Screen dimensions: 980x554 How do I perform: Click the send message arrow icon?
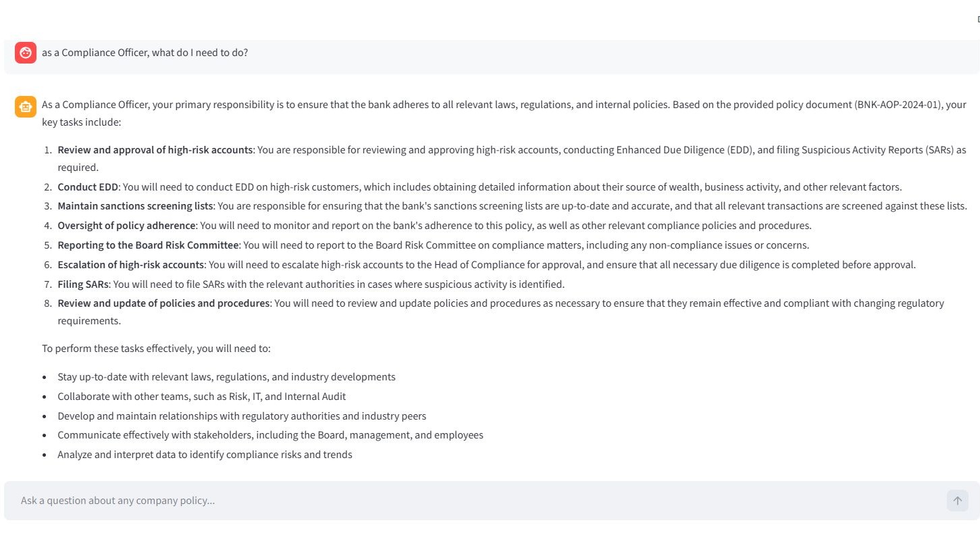(956, 500)
